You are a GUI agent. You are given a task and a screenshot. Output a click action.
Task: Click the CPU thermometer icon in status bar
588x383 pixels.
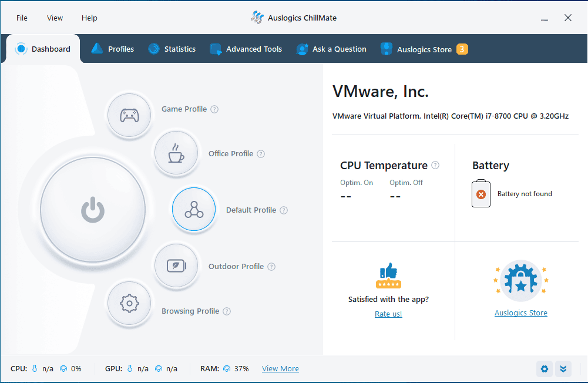[35, 369]
